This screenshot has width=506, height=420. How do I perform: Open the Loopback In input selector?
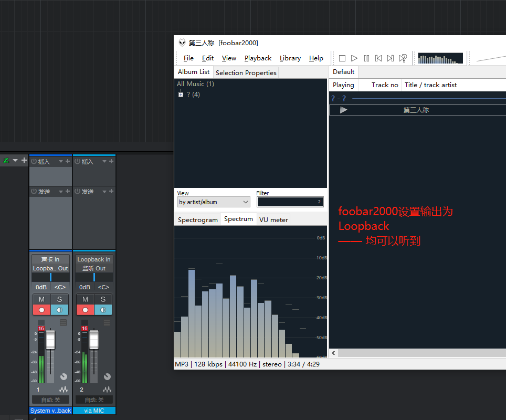[x=94, y=259]
